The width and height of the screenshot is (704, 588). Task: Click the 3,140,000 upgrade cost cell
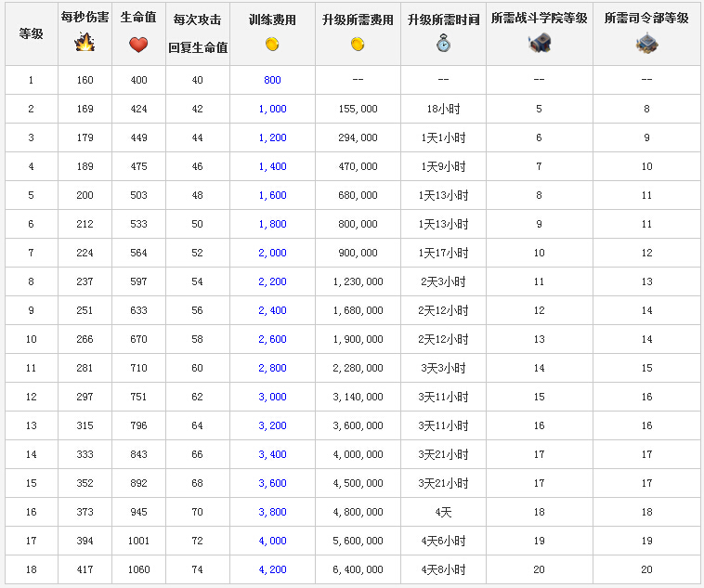coord(358,397)
